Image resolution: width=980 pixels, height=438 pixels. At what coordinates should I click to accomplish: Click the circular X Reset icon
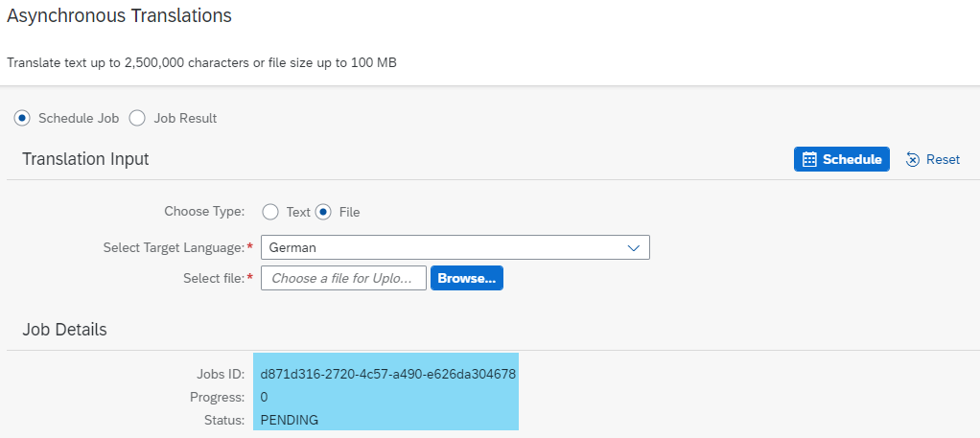(x=913, y=160)
